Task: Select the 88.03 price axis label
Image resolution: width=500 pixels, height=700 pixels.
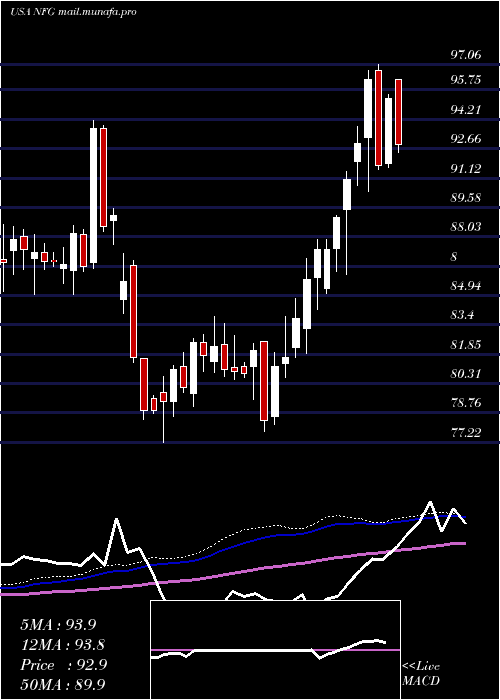Action: (x=466, y=227)
